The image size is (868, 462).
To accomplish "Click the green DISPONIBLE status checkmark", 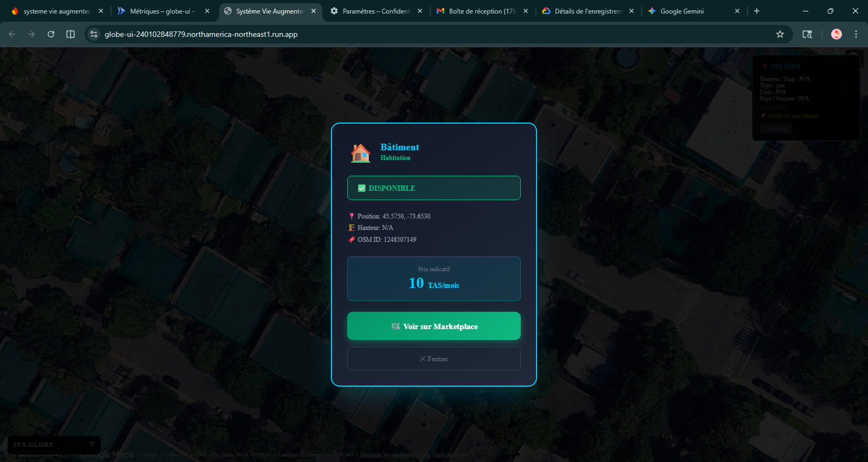I will click(x=362, y=188).
